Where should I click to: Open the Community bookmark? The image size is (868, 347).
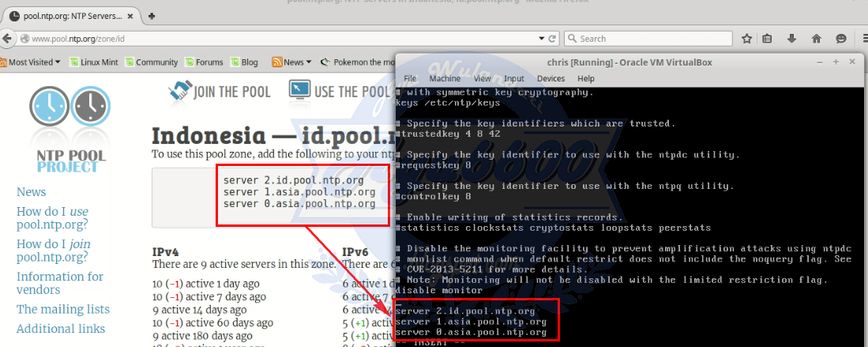pos(152,62)
